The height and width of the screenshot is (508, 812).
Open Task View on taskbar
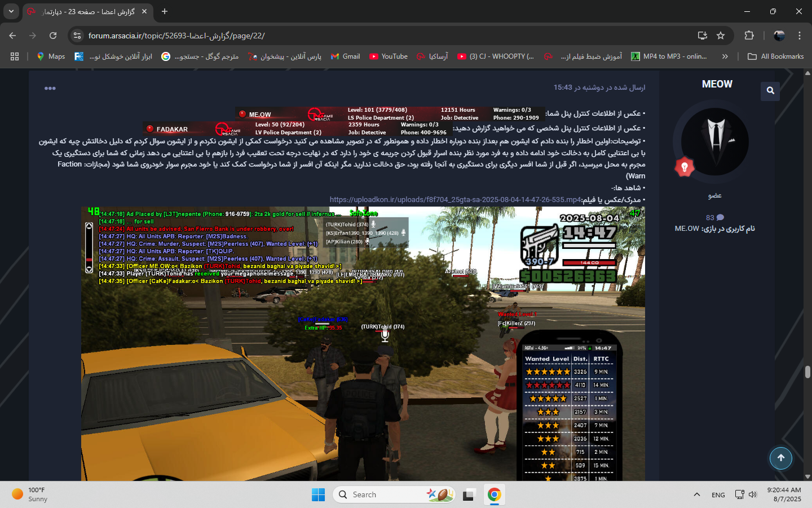[469, 495]
